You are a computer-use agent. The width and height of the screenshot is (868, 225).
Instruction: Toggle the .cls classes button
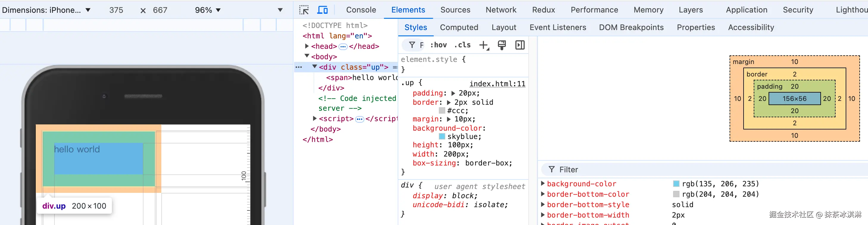pos(462,45)
